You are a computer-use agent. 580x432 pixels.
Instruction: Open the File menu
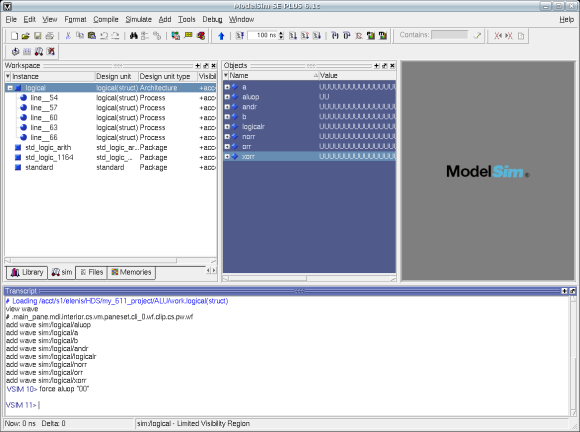click(x=11, y=19)
